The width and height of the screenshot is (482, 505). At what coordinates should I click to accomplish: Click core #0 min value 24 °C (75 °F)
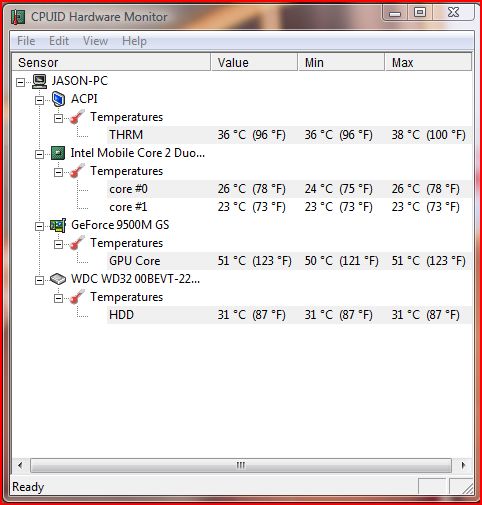pos(338,189)
